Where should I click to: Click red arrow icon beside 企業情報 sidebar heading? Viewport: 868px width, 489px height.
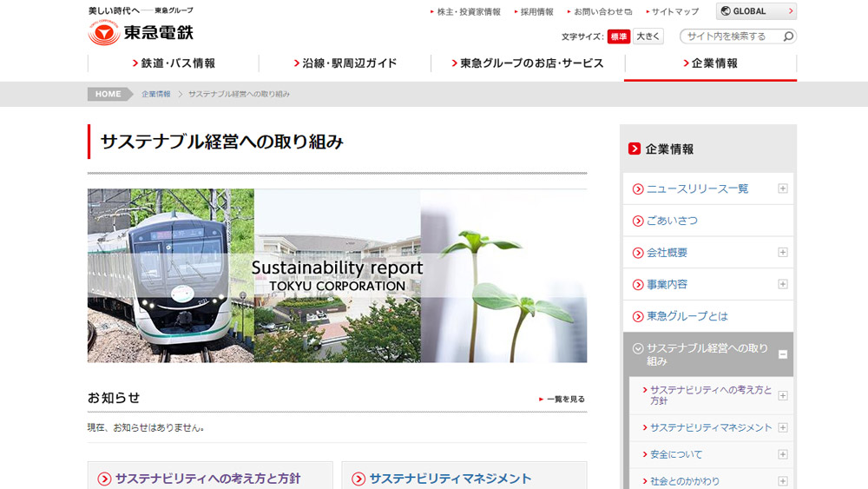point(635,149)
